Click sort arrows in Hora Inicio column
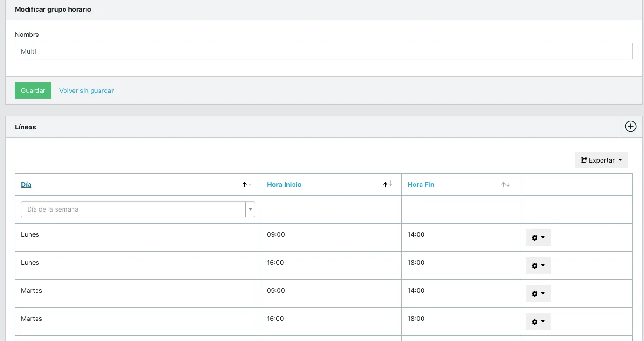 tap(387, 185)
